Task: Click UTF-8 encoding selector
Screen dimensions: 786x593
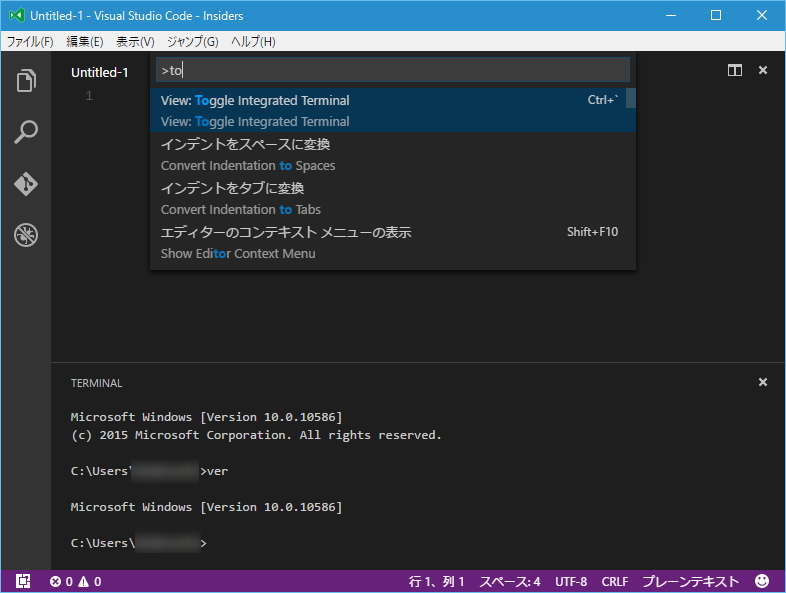Action: tap(571, 581)
